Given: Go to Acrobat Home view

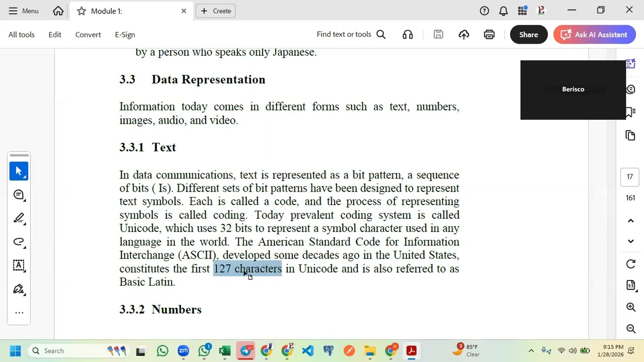Looking at the screenshot, I should 58,11.
